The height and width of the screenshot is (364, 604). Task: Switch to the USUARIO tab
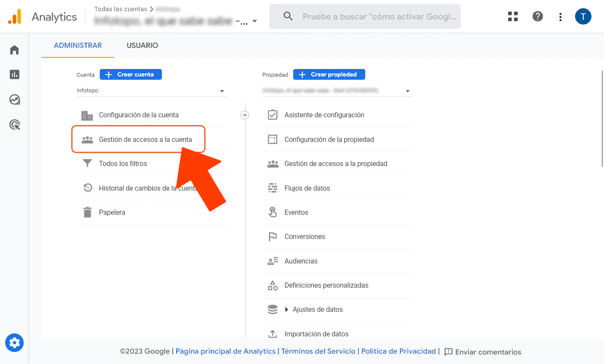[x=142, y=45]
